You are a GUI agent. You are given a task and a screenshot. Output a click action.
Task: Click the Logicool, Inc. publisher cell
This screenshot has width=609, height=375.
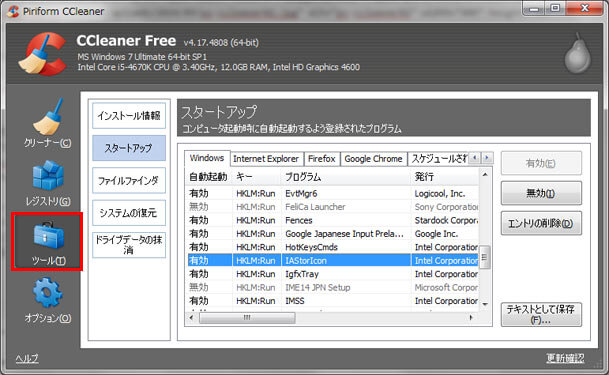pyautogui.click(x=440, y=193)
